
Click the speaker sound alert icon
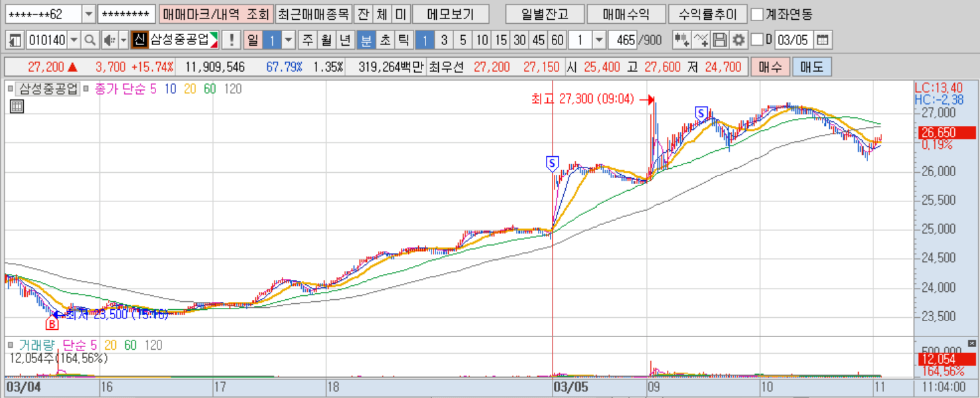tap(109, 40)
